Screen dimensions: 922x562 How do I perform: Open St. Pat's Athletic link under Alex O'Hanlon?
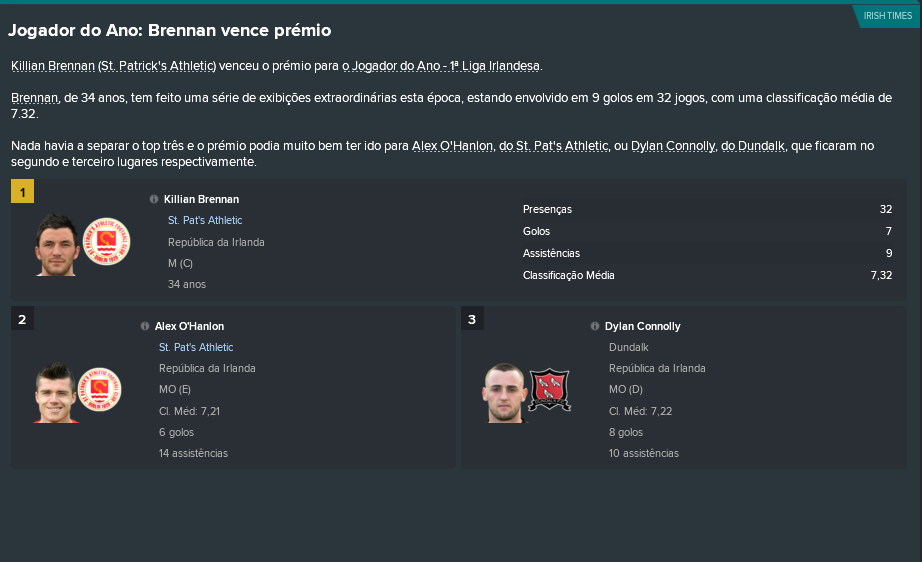[196, 347]
